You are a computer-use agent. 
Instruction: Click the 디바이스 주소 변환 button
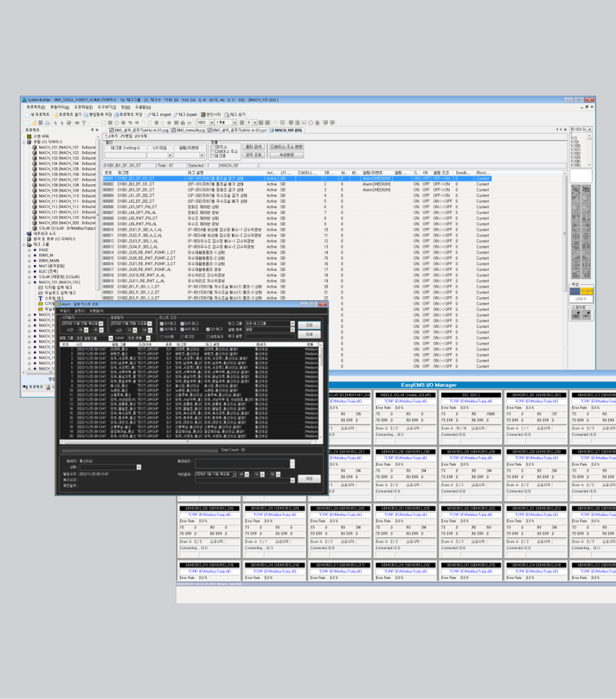287,146
